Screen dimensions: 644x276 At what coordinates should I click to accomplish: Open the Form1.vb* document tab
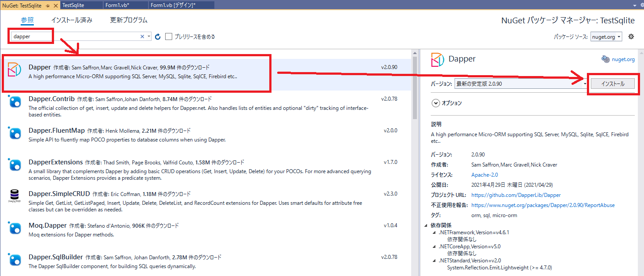click(x=126, y=5)
